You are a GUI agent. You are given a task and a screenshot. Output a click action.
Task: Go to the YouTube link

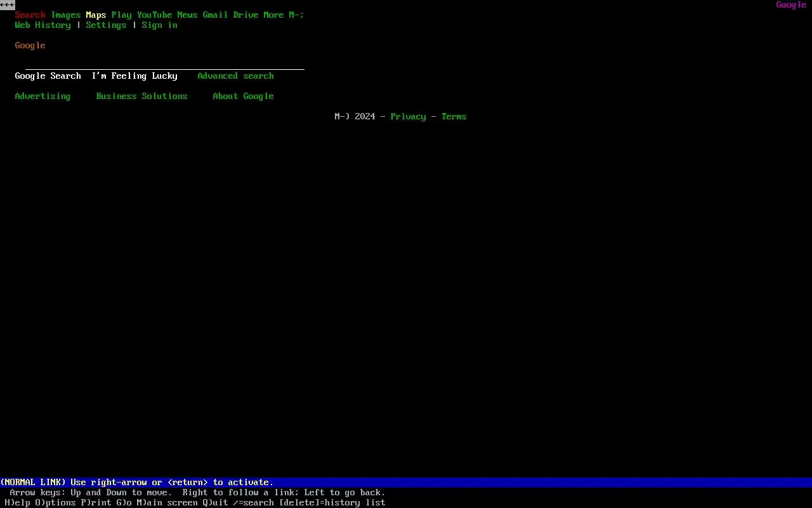pyautogui.click(x=155, y=15)
